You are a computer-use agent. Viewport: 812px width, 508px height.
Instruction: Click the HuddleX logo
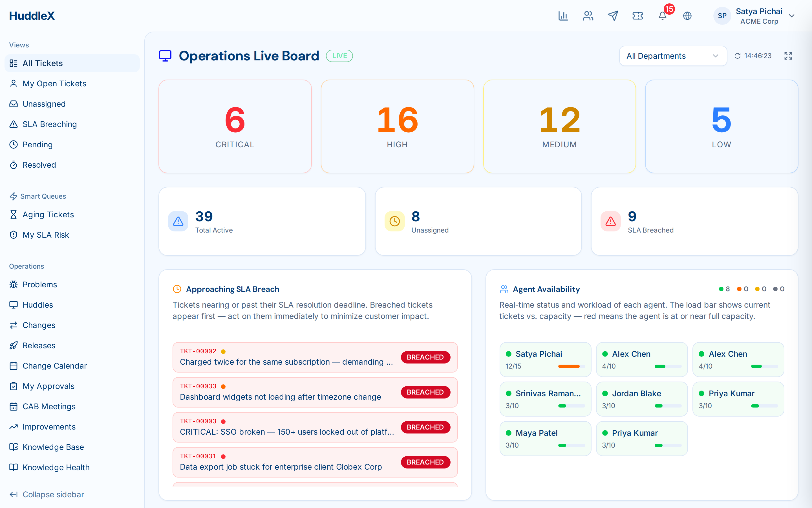32,16
